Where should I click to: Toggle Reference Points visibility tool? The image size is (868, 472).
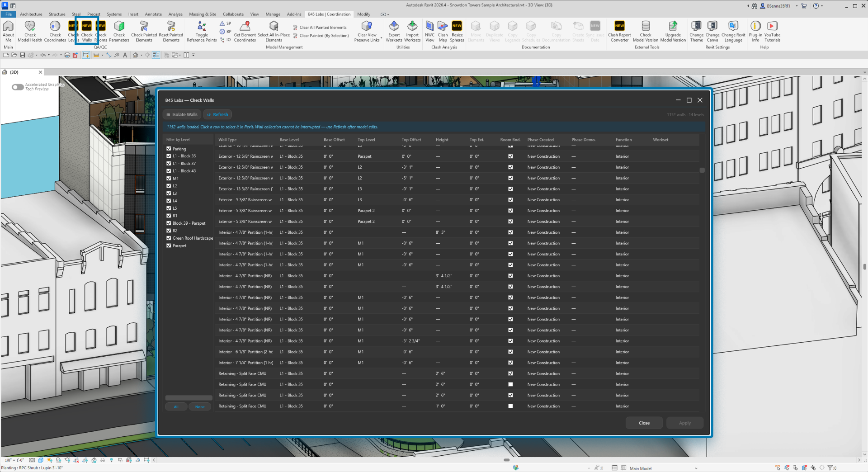click(x=202, y=31)
